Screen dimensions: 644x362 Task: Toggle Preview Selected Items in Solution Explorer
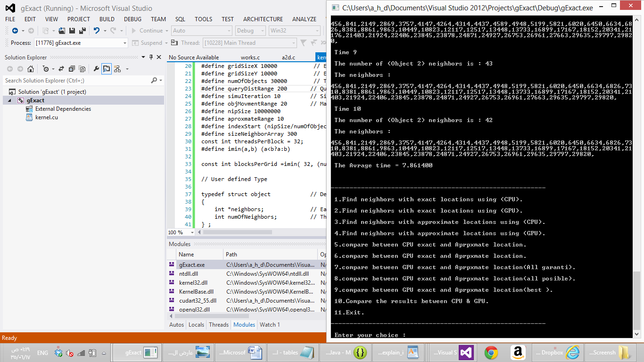pos(107,69)
